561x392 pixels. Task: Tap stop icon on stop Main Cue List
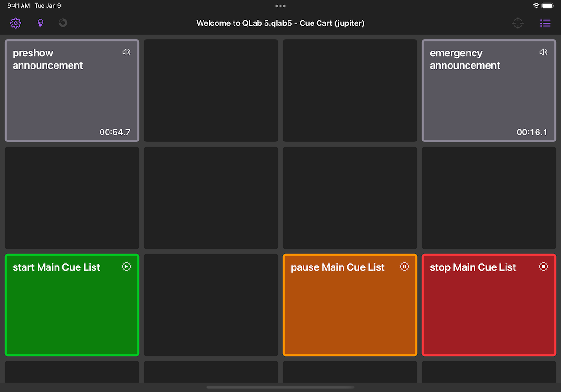544,267
